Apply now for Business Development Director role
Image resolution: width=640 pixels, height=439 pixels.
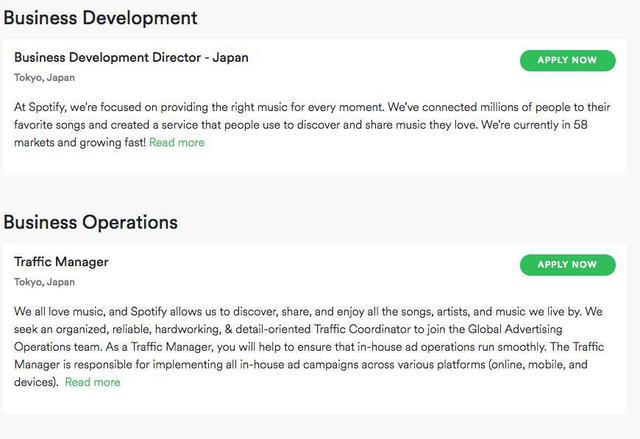pyautogui.click(x=567, y=60)
